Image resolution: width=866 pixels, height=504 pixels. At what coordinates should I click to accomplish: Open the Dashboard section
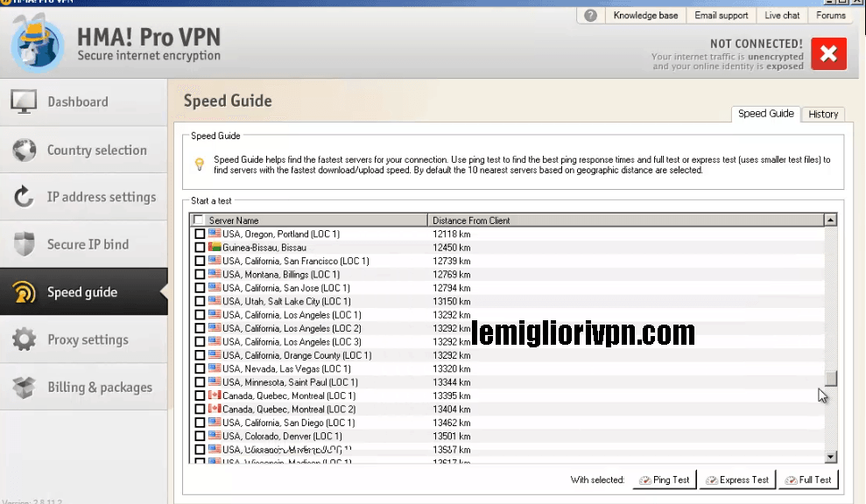[x=83, y=102]
